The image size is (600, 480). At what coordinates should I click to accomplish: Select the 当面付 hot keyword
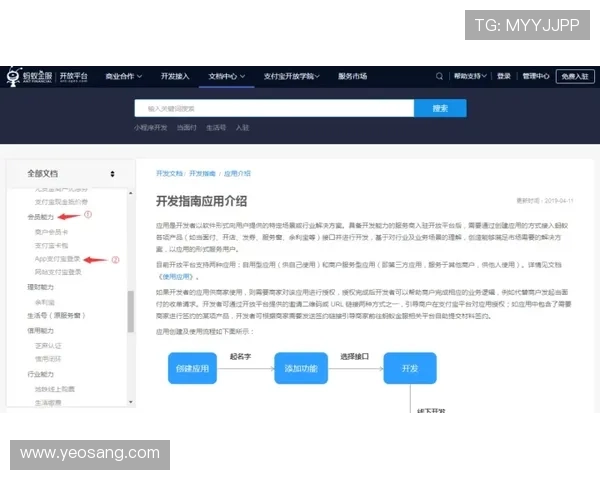(187, 128)
